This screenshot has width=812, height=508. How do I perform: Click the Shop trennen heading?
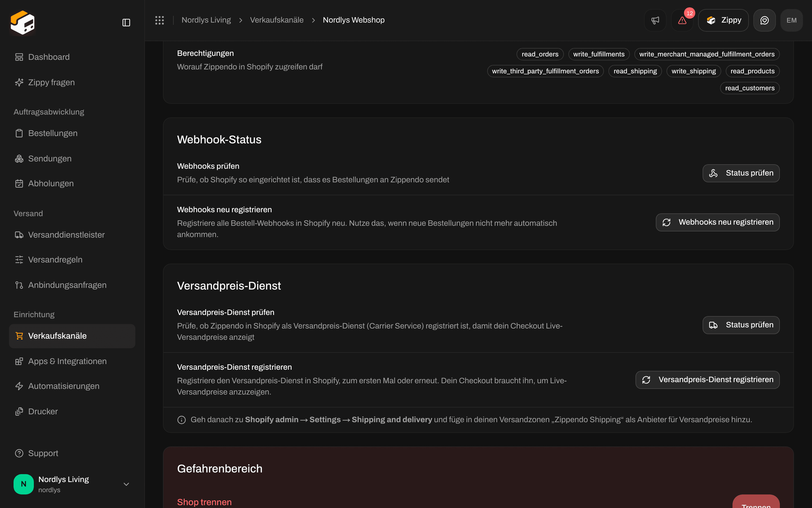pyautogui.click(x=204, y=502)
